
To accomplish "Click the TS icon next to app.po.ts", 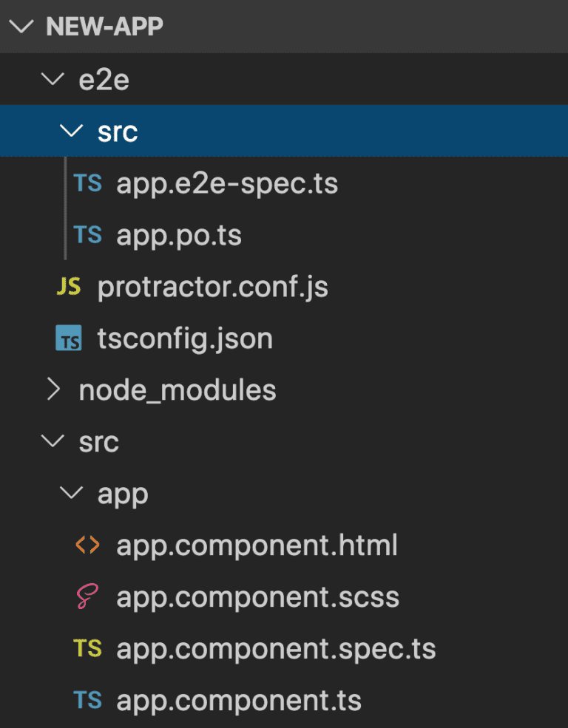I will coord(87,234).
